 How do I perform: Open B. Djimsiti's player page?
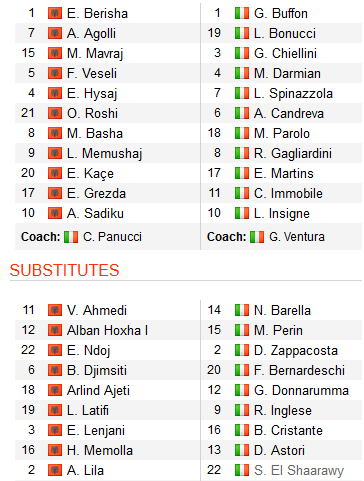point(97,371)
